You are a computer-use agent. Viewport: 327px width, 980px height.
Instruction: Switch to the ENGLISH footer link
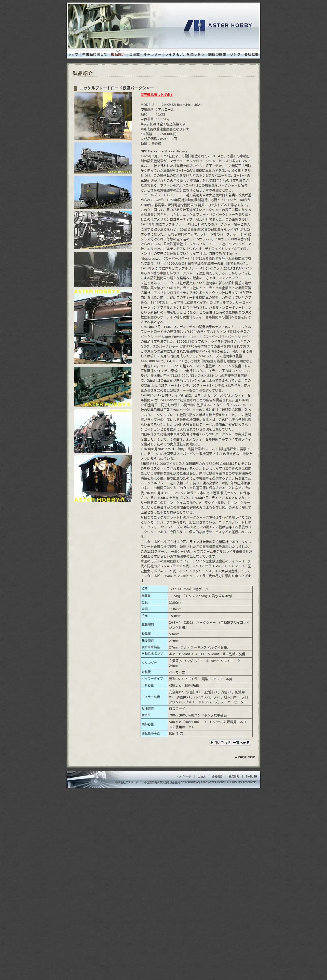(251, 776)
